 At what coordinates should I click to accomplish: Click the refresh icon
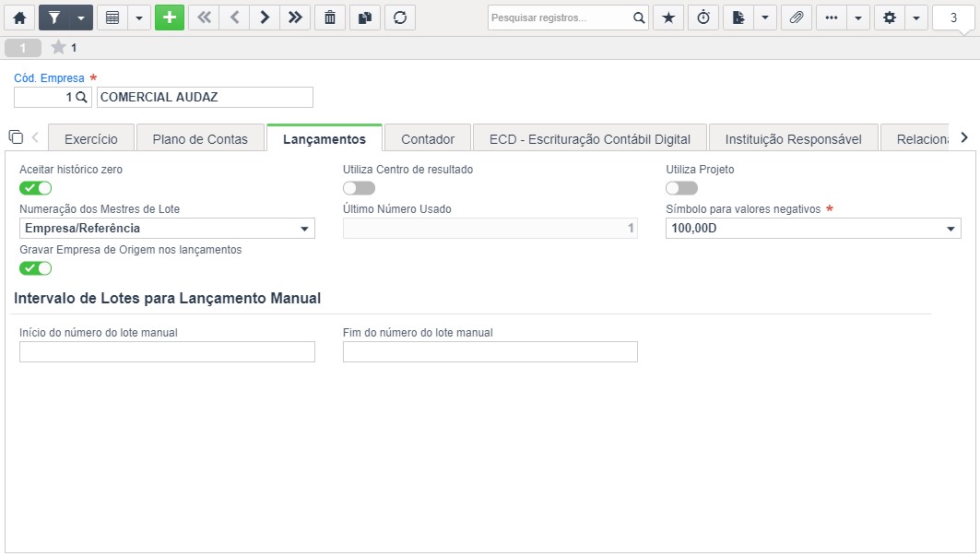[400, 18]
